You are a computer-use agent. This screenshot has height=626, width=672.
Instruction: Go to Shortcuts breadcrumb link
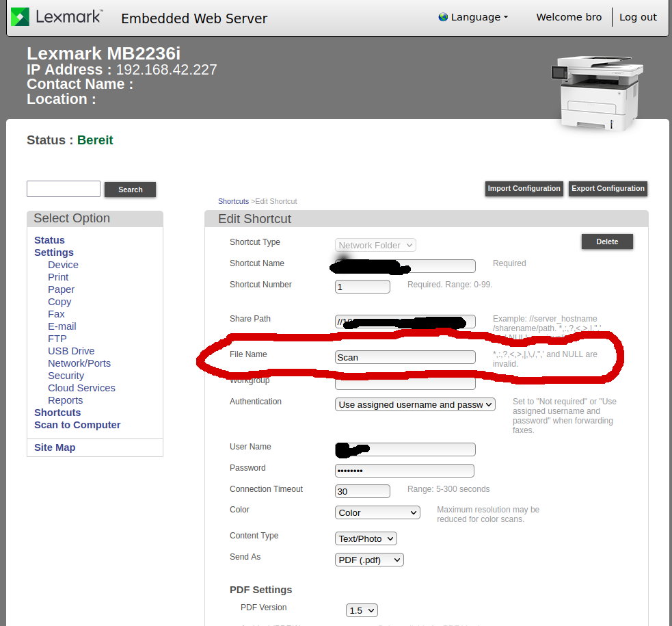point(233,202)
